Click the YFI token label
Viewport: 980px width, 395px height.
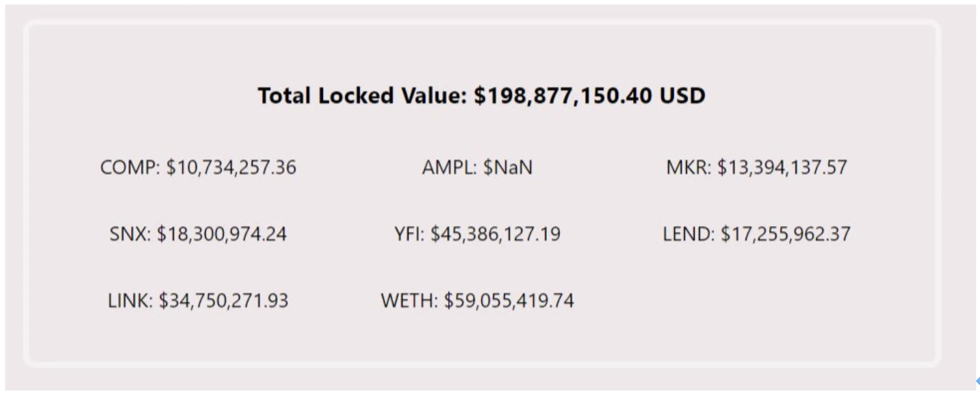click(x=410, y=234)
